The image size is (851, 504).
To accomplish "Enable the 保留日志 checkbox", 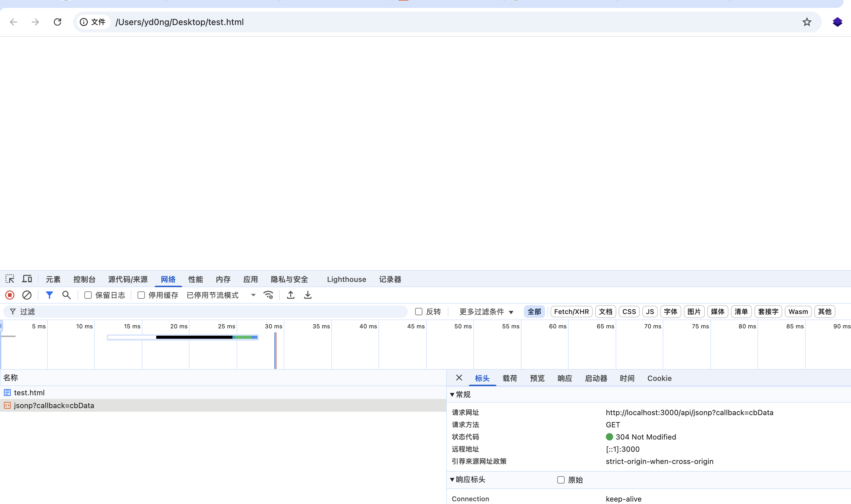I will click(x=88, y=295).
